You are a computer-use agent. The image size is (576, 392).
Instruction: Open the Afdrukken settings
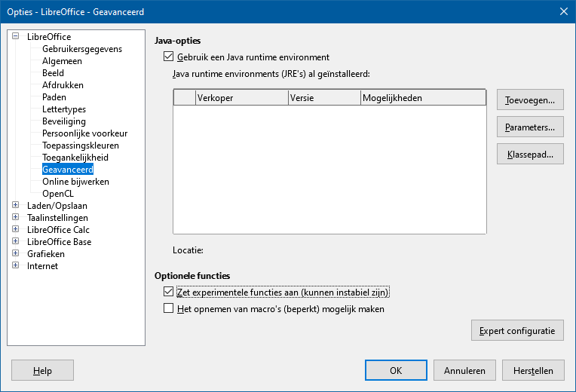pos(63,85)
